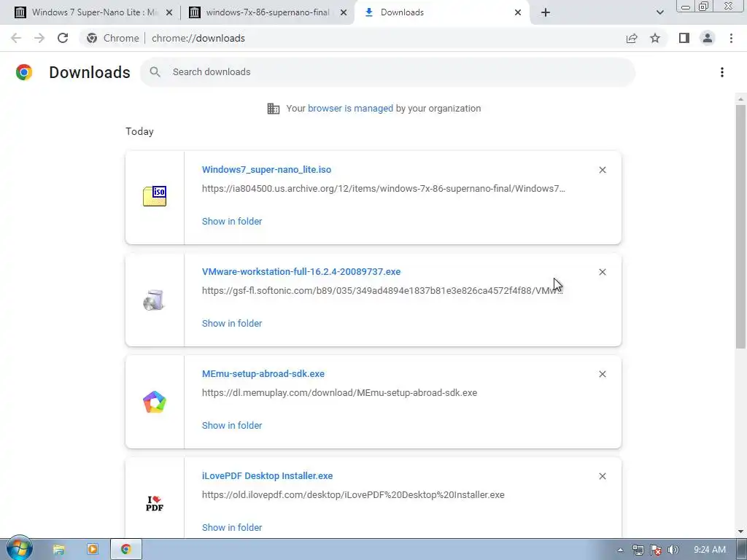
Task: Open the media player taskbar icon
Action: tap(93, 550)
